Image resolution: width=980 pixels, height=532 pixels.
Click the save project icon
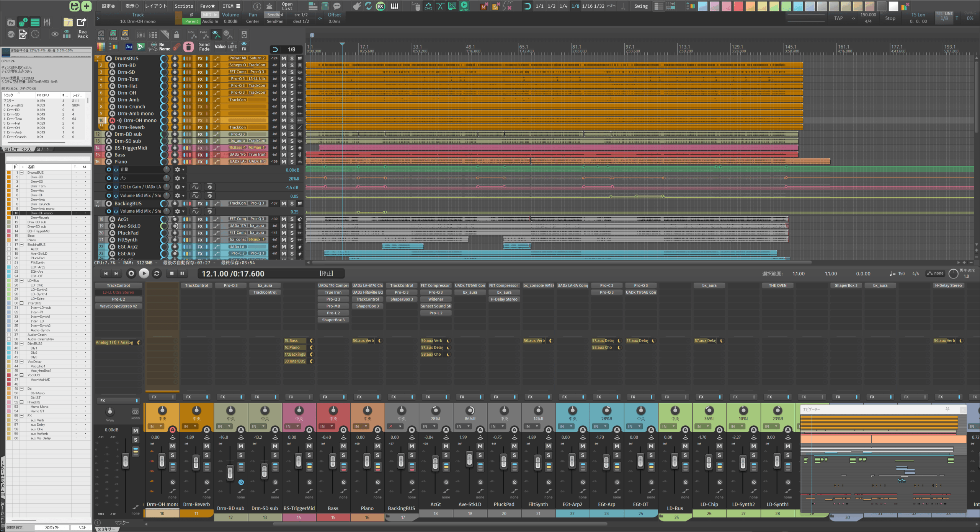coord(74,6)
